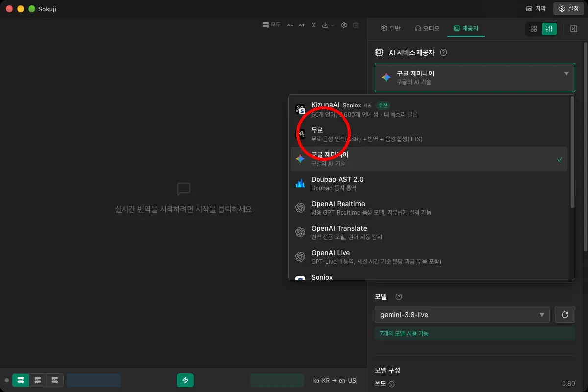Decrease conversation font size icon
Image resolution: width=588 pixels, height=392 pixels.
[x=290, y=25]
